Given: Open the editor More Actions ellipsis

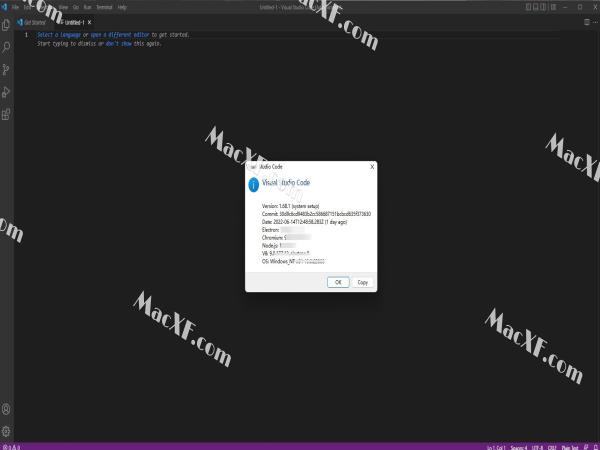Looking at the screenshot, I should pyautogui.click(x=596, y=22).
